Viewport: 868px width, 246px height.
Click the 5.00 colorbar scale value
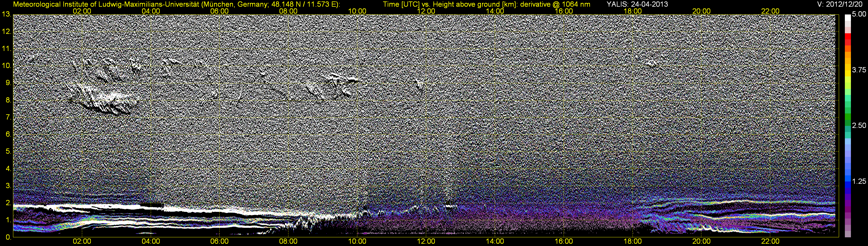click(859, 14)
